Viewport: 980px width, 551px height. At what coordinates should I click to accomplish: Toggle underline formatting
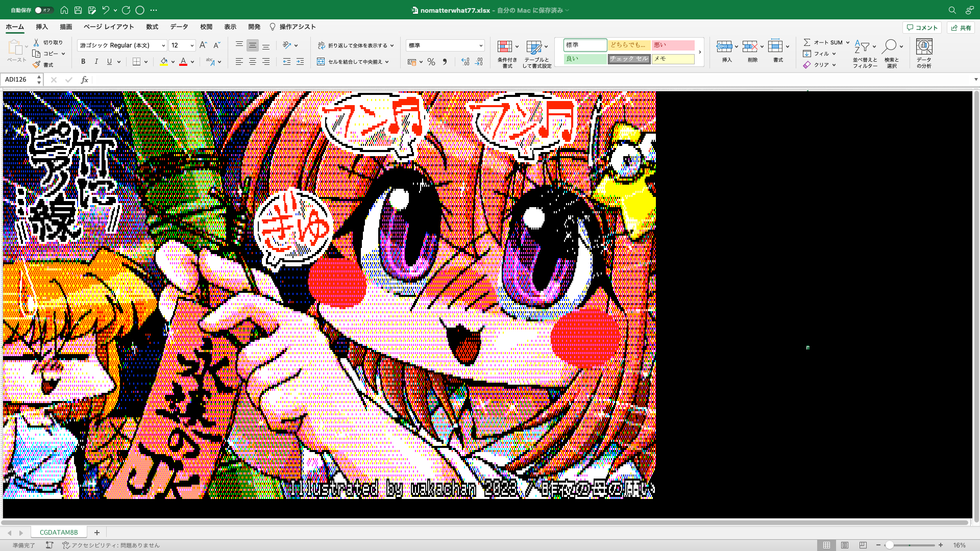point(109,62)
